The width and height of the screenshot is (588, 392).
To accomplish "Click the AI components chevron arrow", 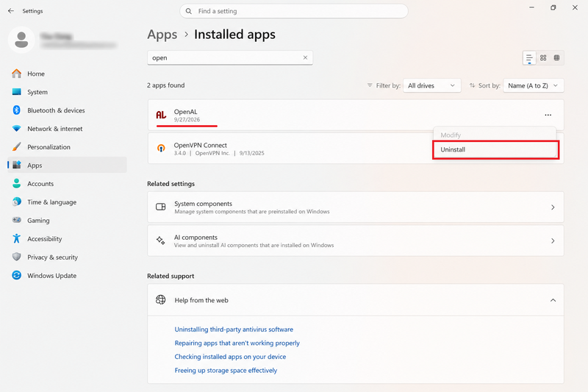I will coord(553,240).
